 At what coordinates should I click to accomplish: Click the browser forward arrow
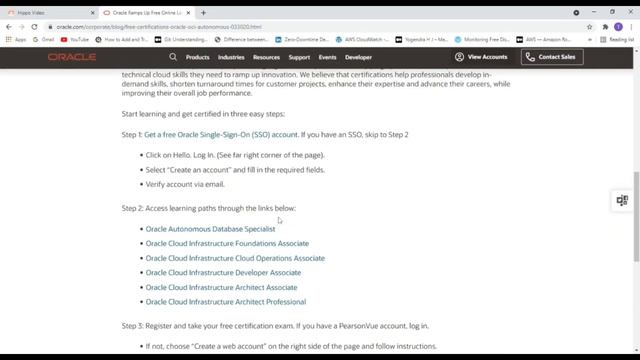tap(22, 27)
